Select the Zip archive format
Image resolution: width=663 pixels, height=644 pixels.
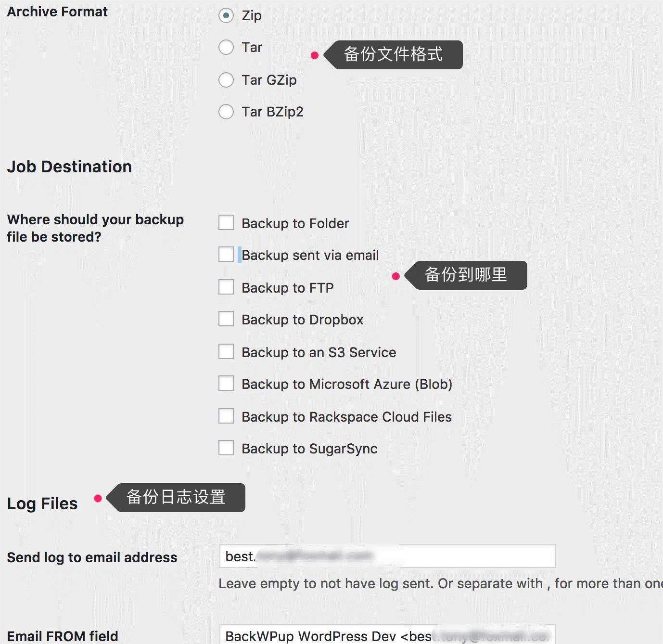point(226,15)
